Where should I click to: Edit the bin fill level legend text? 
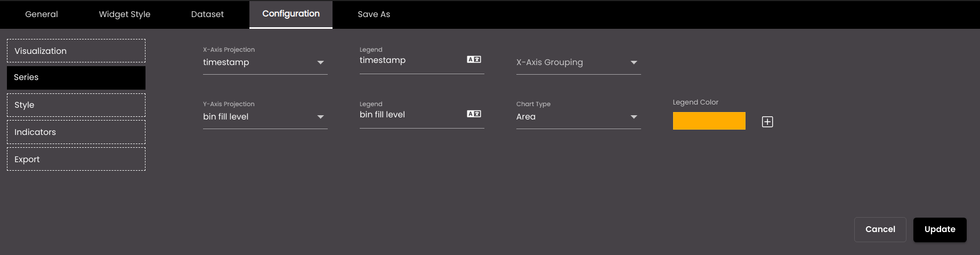click(410, 115)
